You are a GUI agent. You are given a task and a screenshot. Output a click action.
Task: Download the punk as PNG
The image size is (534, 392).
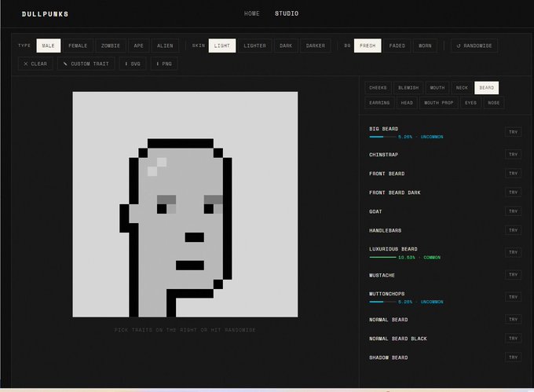[164, 64]
